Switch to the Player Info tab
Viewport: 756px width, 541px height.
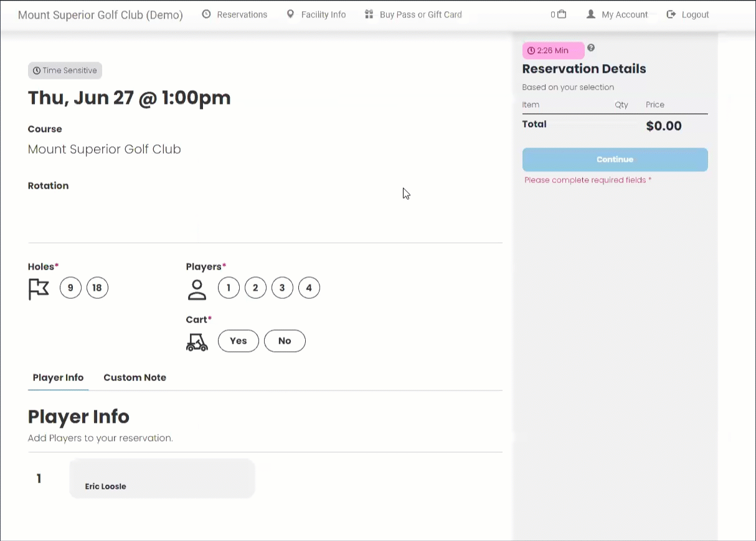click(58, 377)
